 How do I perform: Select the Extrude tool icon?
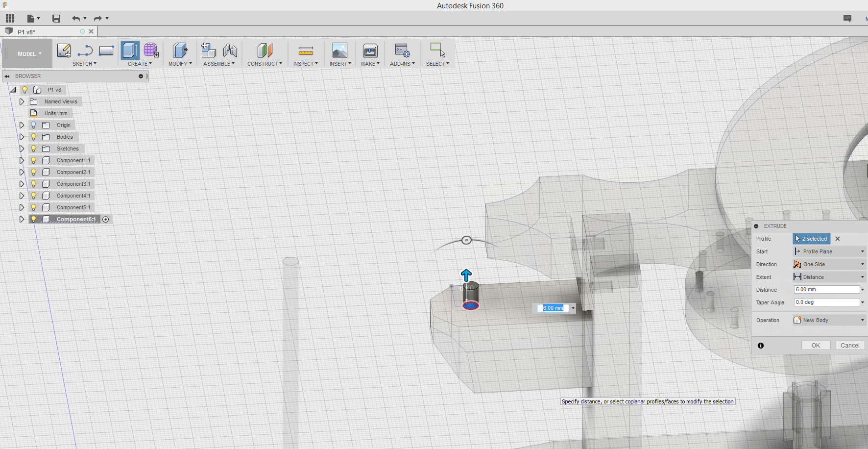pos(130,50)
